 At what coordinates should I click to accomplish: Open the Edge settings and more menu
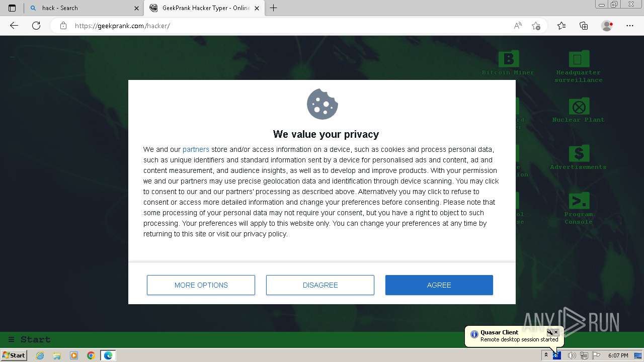[630, 26]
